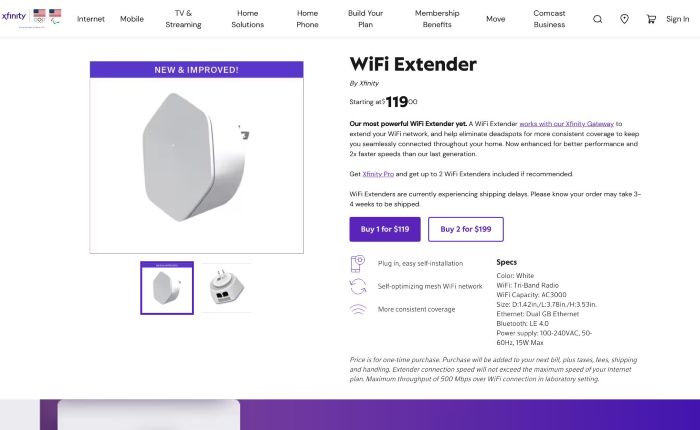Go to Comcast Business
The image size is (700, 430).
pos(549,19)
